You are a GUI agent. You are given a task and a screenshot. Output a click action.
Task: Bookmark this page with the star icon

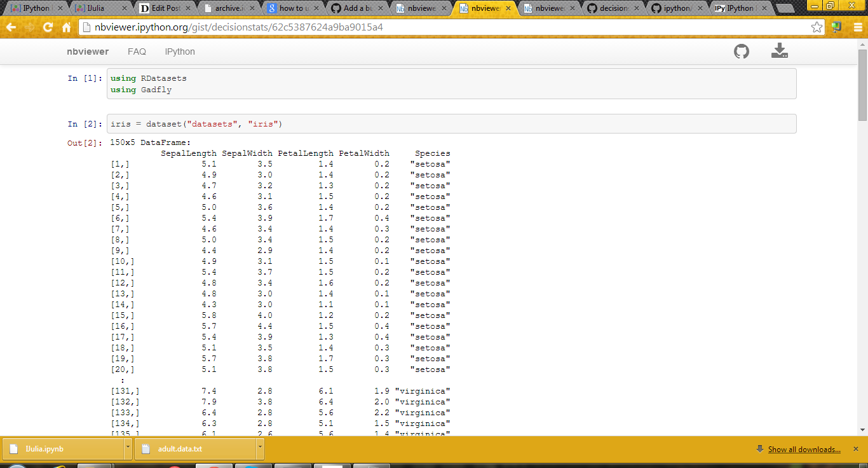(817, 27)
